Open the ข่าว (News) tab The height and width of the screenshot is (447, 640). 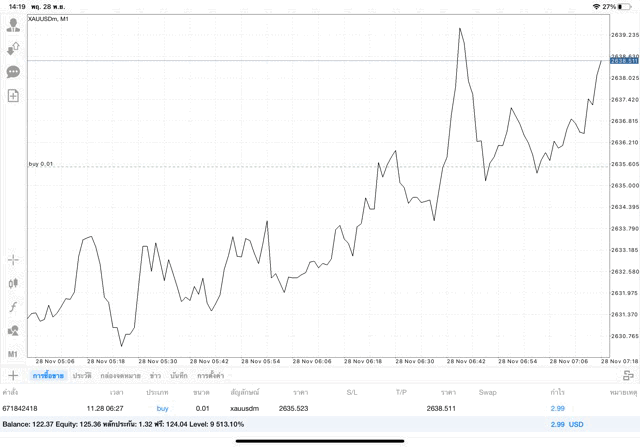tap(155, 375)
